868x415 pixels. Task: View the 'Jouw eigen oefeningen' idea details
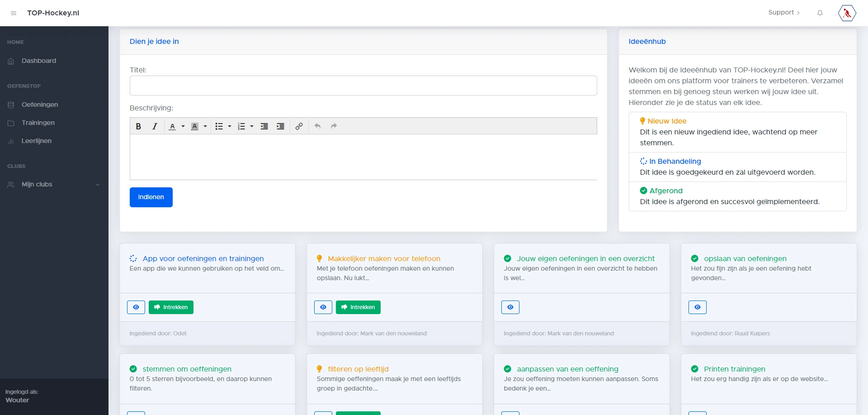pyautogui.click(x=510, y=307)
